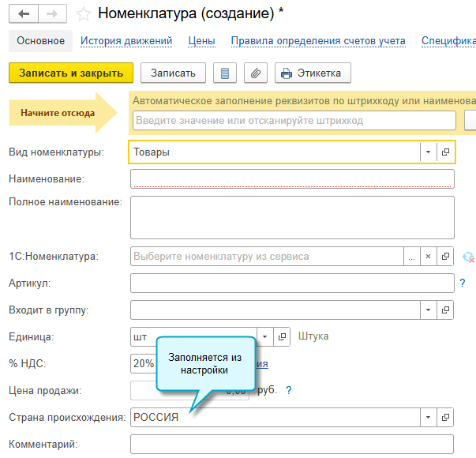
Task: Click the question mark next to руб.
Action: coord(289,390)
